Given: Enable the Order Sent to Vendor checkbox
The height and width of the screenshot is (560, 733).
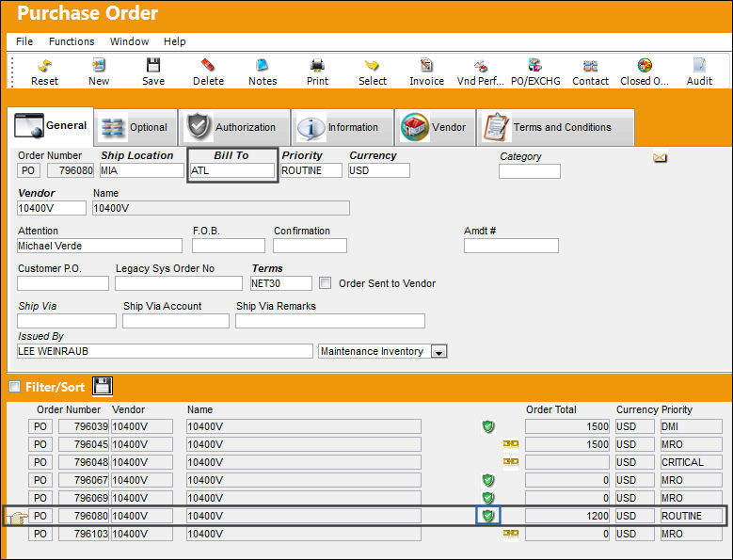Looking at the screenshot, I should [x=326, y=282].
